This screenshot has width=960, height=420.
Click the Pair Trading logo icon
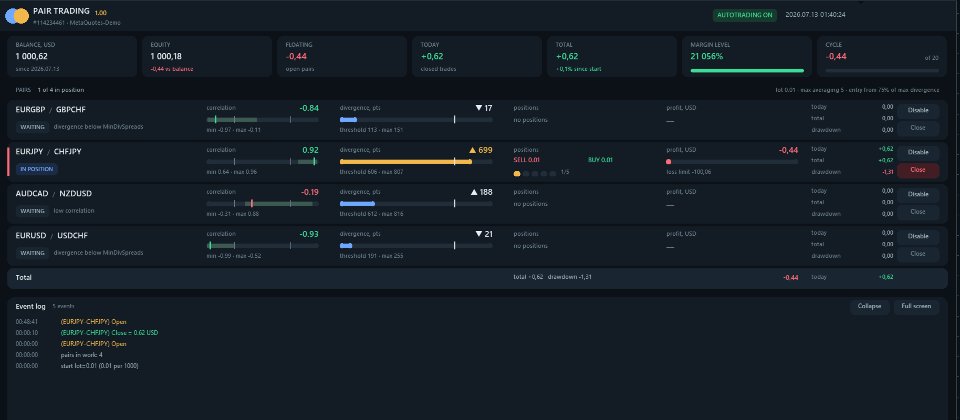[17, 16]
